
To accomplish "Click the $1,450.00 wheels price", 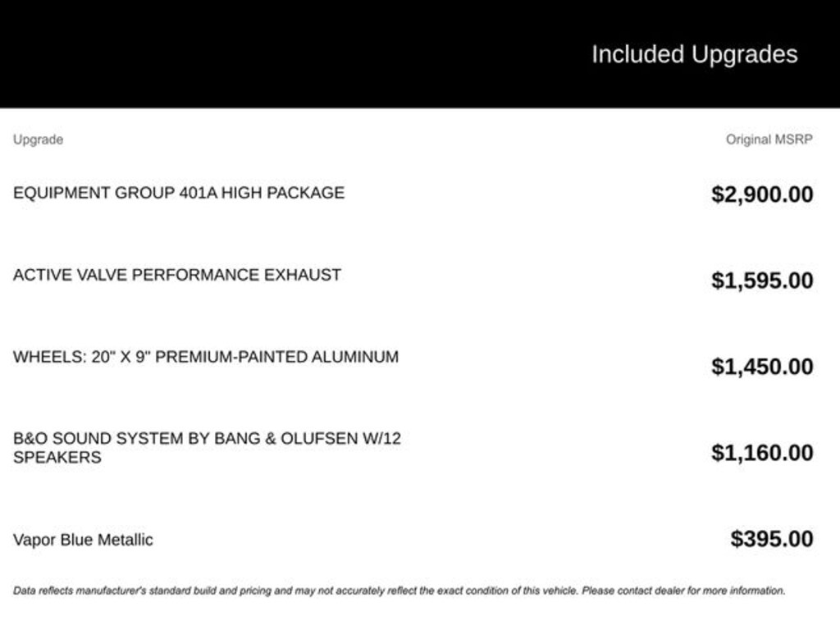I will pyautogui.click(x=762, y=367).
